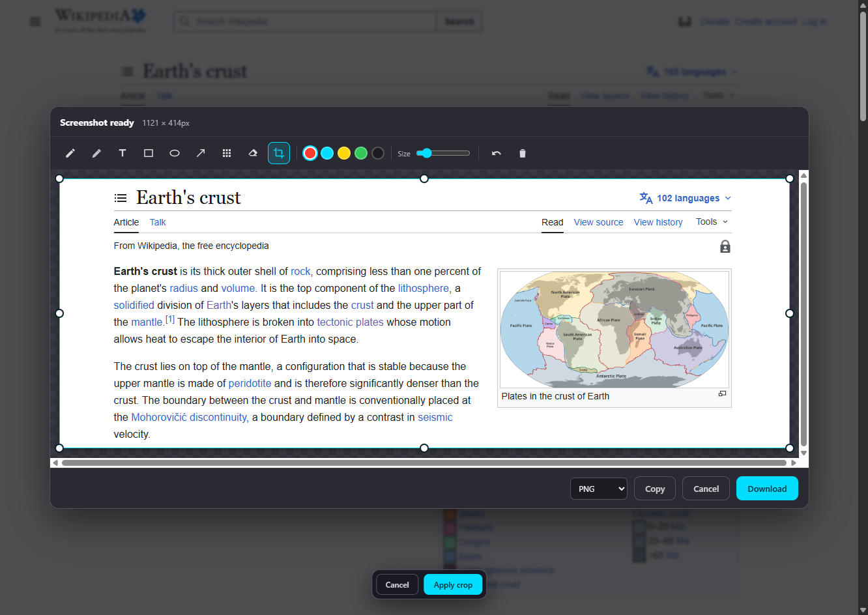Copy the screenshot to clipboard
868x615 pixels.
click(655, 489)
